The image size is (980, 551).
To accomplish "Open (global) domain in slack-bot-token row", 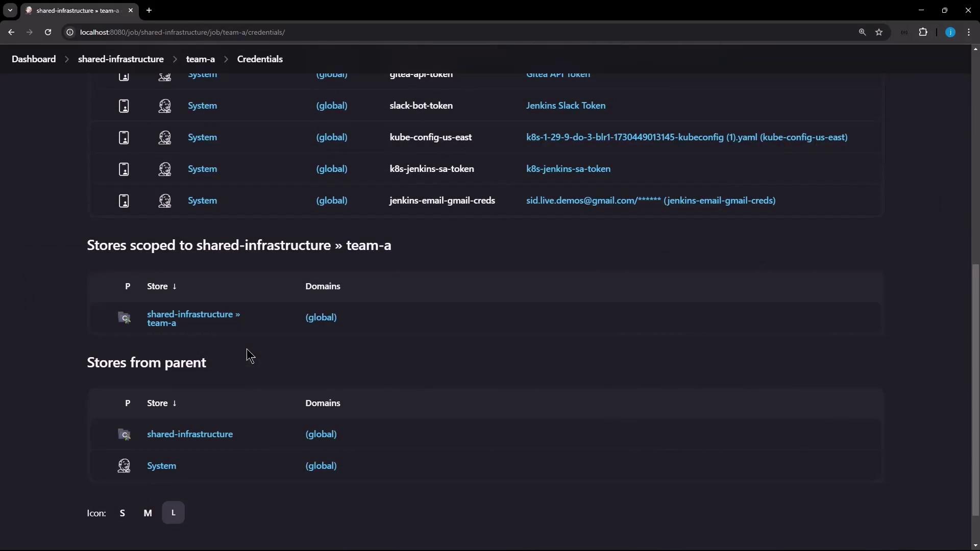I will click(332, 106).
